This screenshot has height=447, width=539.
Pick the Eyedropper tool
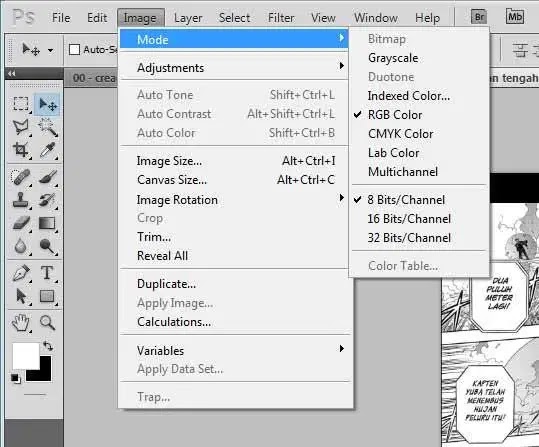pos(47,150)
